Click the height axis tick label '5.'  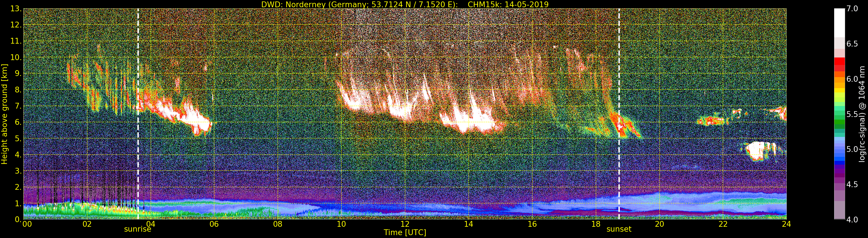[18, 138]
